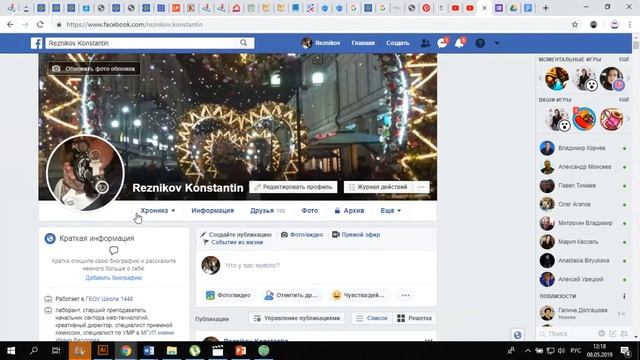
Task: Switch to Архив tab
Action: point(349,211)
